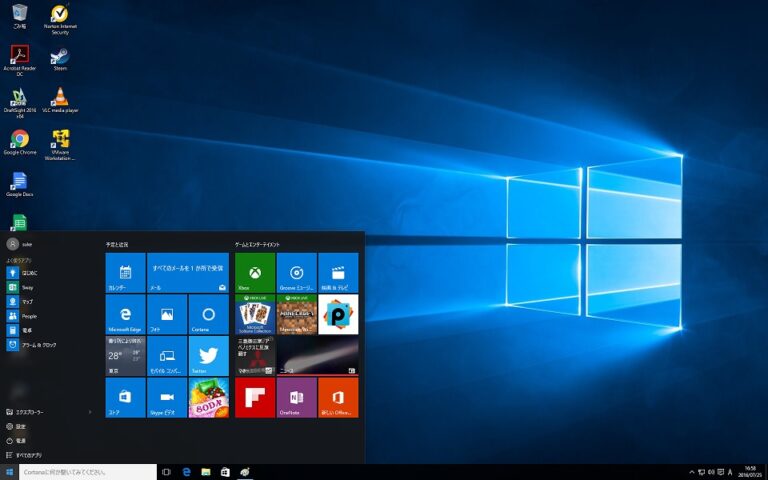Open File Explorer from taskbar
The width and height of the screenshot is (768, 480).
click(206, 472)
